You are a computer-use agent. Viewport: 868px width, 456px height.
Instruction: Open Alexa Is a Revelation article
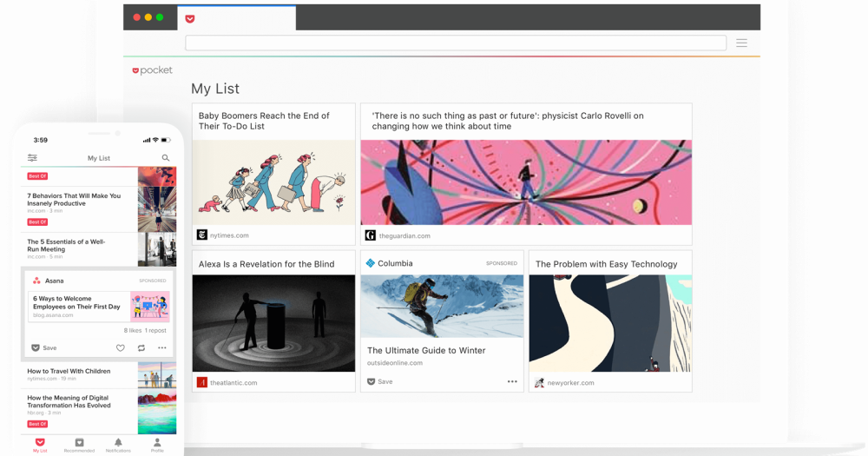click(x=266, y=264)
